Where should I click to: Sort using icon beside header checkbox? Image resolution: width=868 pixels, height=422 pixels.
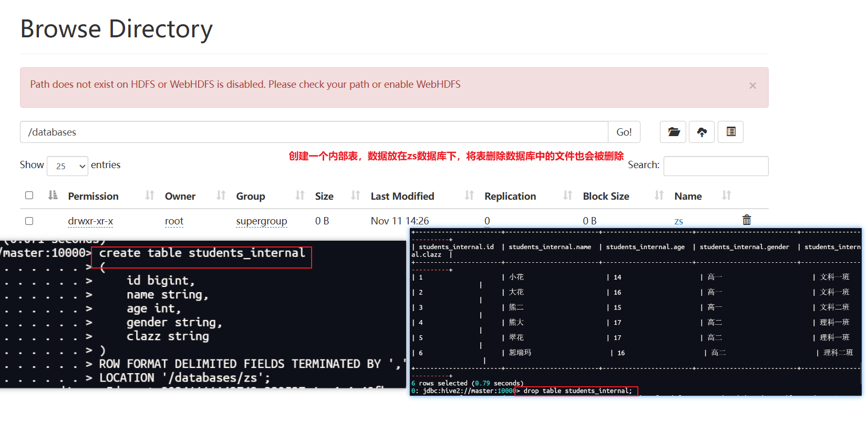53,195
